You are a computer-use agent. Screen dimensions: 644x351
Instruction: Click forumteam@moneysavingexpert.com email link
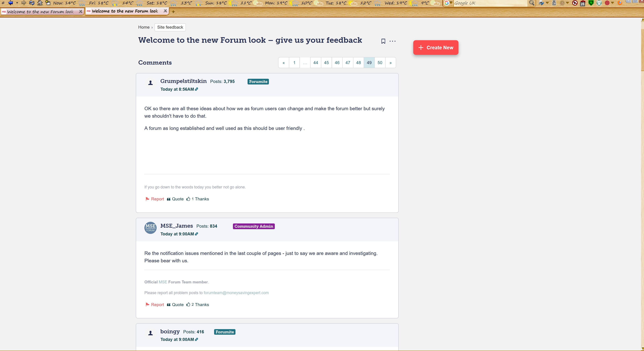[x=236, y=293]
